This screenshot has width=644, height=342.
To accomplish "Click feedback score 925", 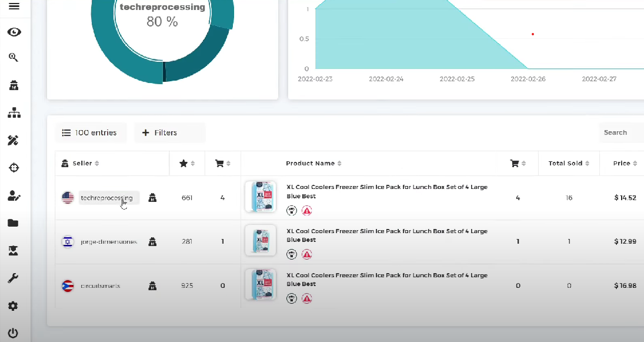I will pyautogui.click(x=187, y=285).
